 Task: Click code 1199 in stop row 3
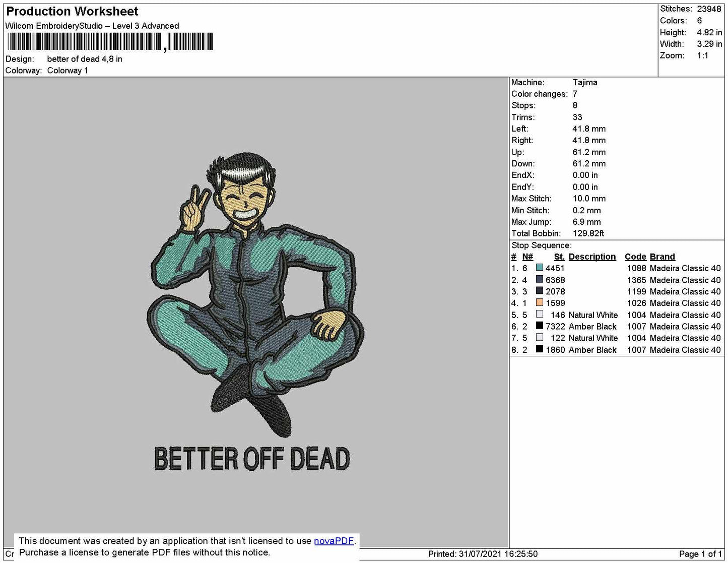tap(636, 291)
